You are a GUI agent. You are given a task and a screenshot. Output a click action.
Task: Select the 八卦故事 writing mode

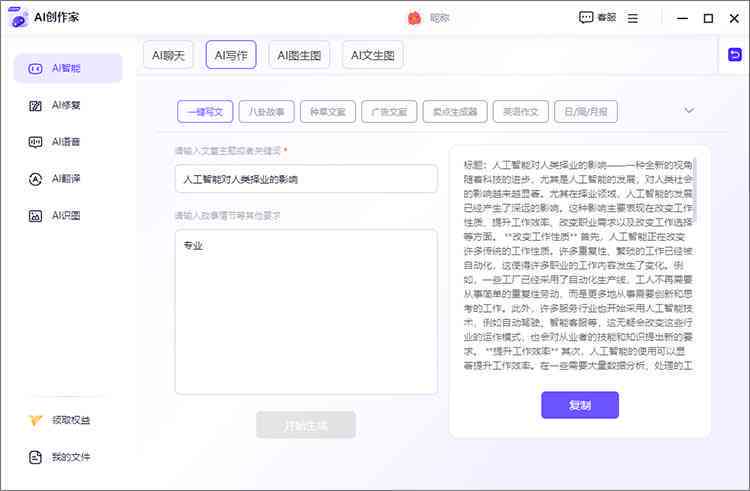266,112
